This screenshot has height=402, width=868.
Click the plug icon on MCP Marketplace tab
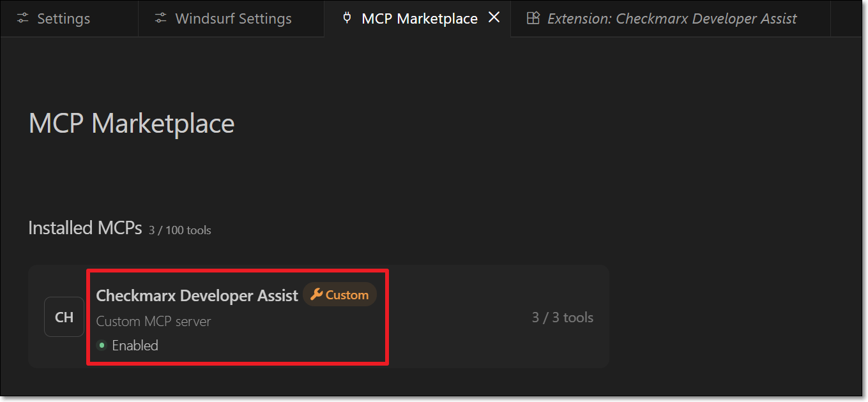(x=347, y=18)
